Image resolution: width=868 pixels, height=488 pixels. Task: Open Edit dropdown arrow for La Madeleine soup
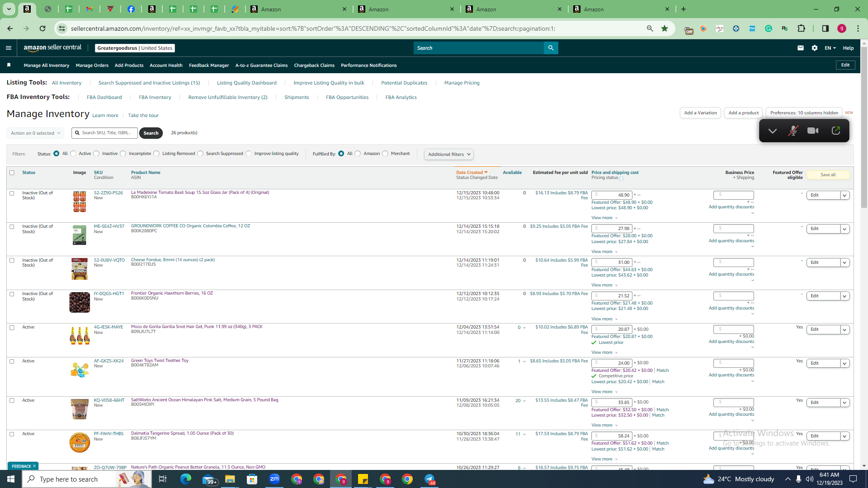[x=844, y=195]
